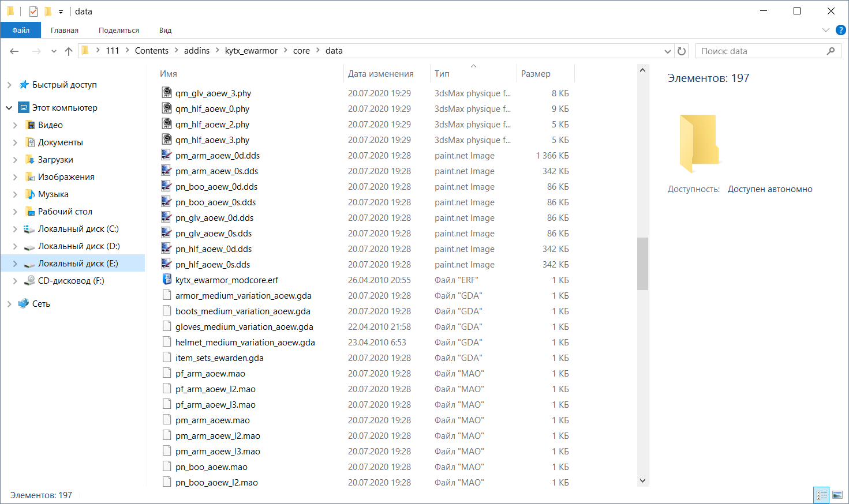
Task: Click the search magnifier icon
Action: pyautogui.click(x=831, y=51)
